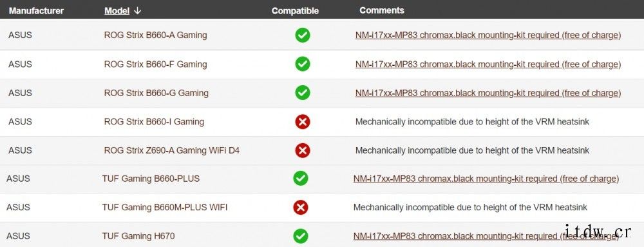The height and width of the screenshot is (247, 644).
Task: Open mounting-kit link for ROG Strix B660-G
Action: click(488, 93)
